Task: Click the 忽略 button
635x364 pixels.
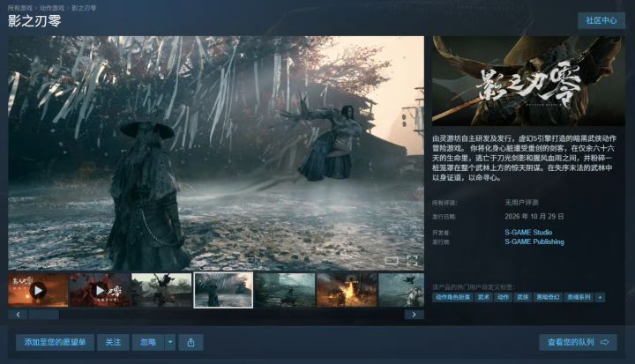Action: [148, 343]
